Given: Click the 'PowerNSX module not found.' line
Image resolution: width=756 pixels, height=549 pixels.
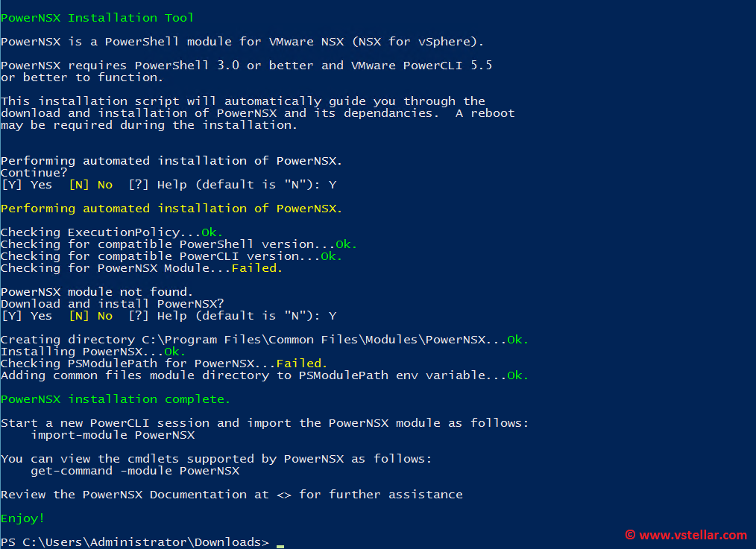Looking at the screenshot, I should [x=97, y=292].
